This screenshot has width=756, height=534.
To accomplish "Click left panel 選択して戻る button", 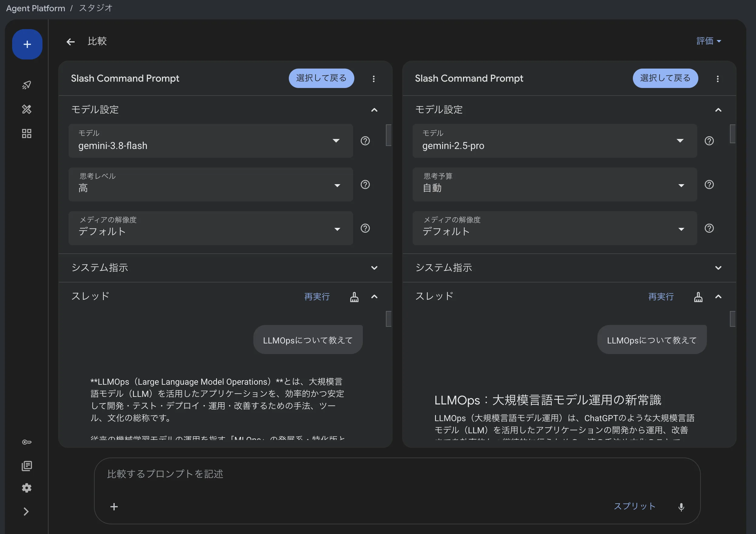I will tap(321, 78).
